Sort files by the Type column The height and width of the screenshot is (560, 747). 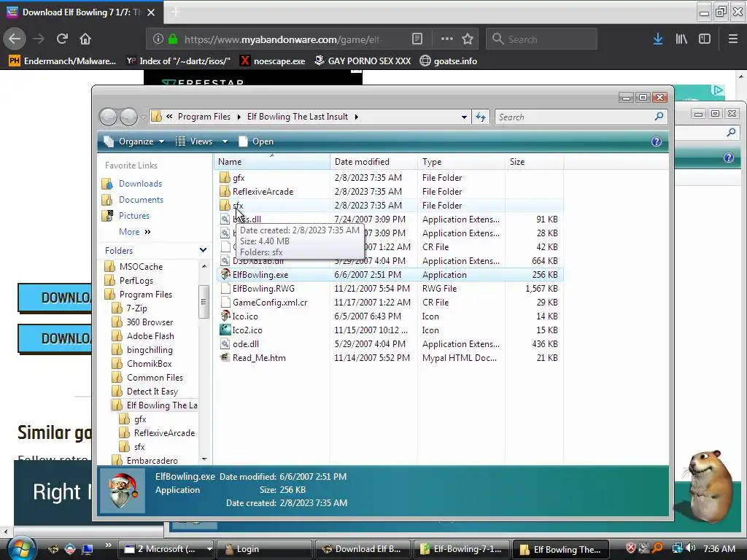[461, 162]
